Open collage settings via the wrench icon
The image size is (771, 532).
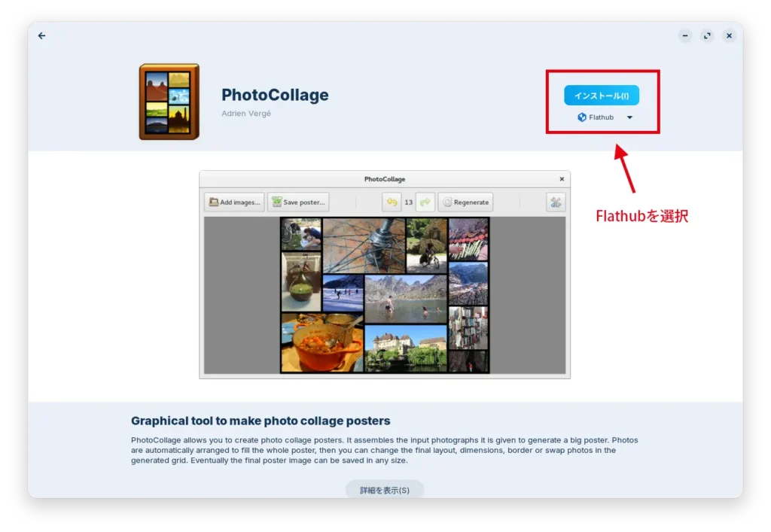(555, 202)
